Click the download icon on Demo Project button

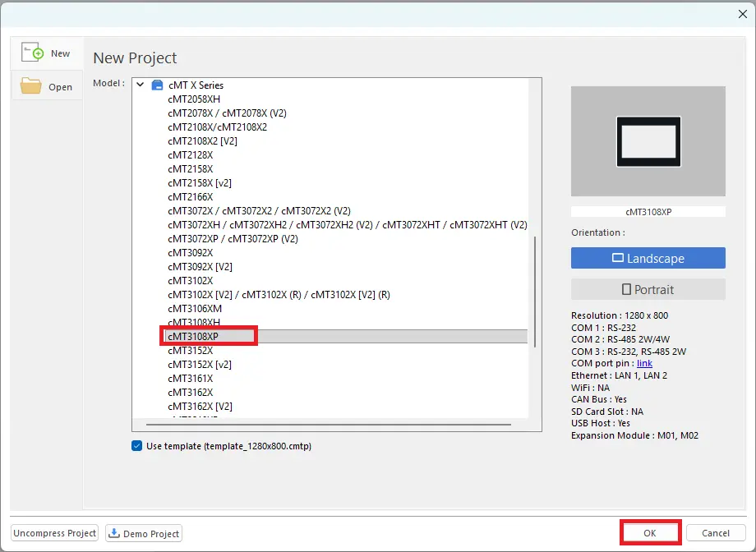pos(114,533)
